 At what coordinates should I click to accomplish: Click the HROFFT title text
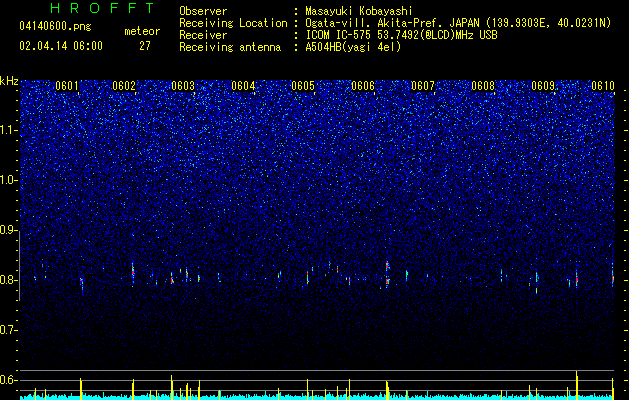pos(102,8)
